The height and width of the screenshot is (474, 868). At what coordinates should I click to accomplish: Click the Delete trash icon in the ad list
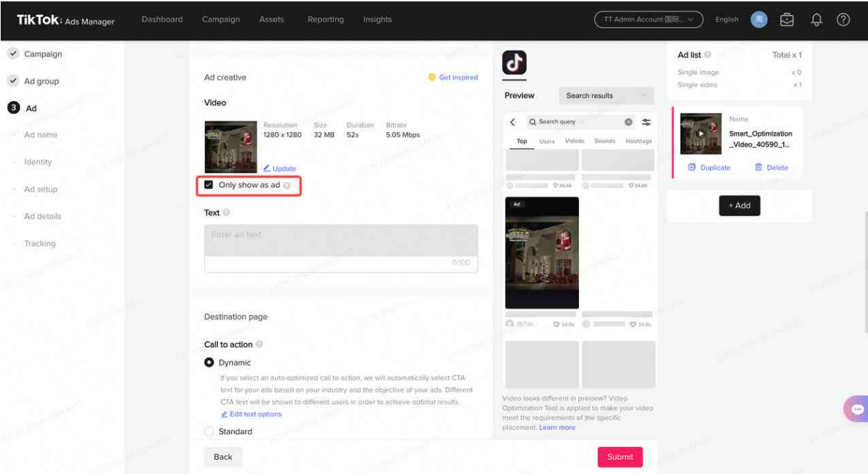point(758,167)
